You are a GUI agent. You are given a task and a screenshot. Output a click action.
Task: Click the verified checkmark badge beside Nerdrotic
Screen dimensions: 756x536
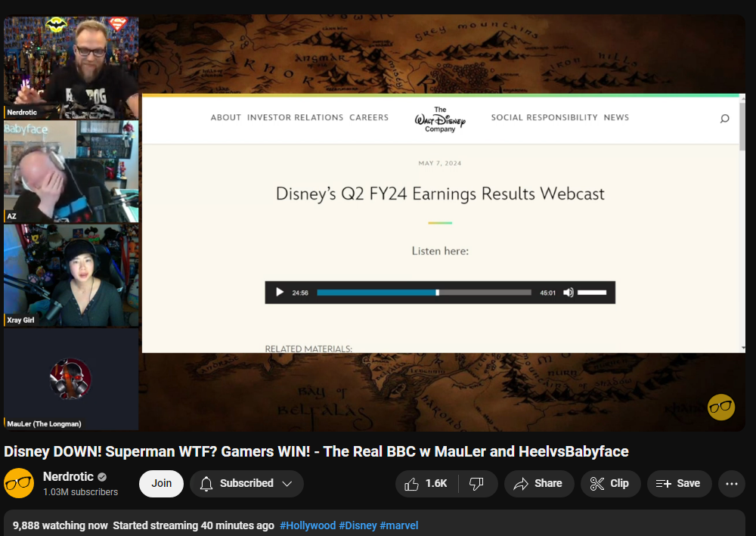pyautogui.click(x=102, y=477)
